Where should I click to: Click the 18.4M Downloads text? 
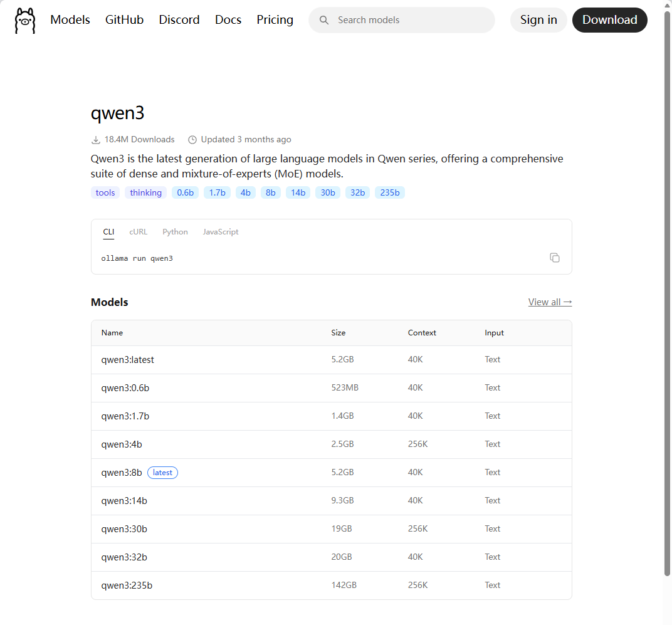pos(139,140)
